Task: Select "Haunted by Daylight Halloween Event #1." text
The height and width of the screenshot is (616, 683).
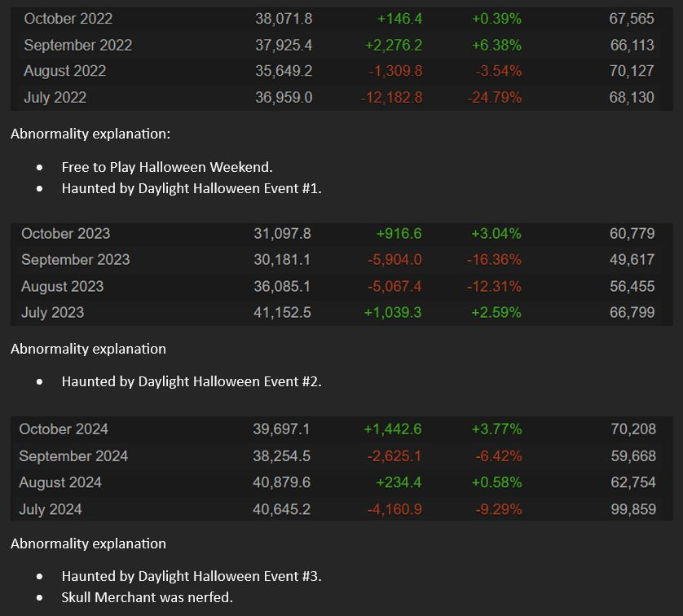Action: (x=192, y=188)
